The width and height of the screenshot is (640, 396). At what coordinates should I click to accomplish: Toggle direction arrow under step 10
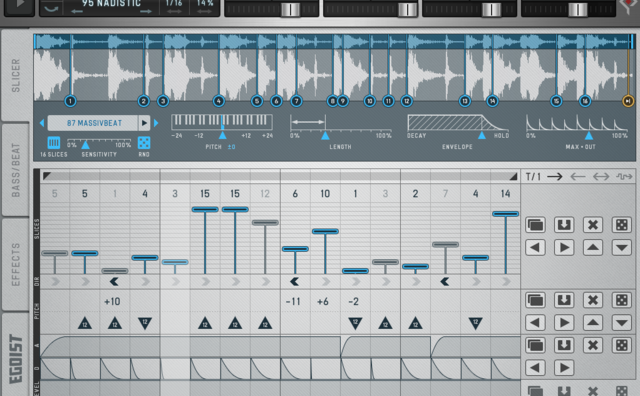point(326,281)
